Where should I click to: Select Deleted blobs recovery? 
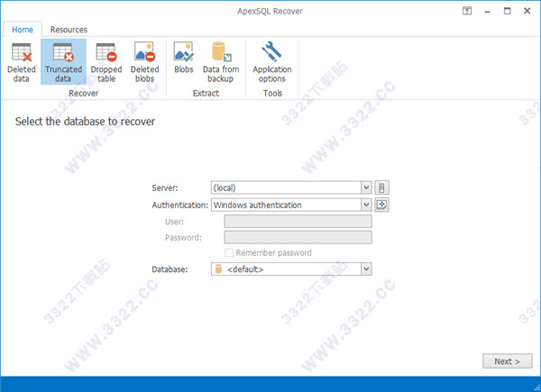click(x=144, y=62)
